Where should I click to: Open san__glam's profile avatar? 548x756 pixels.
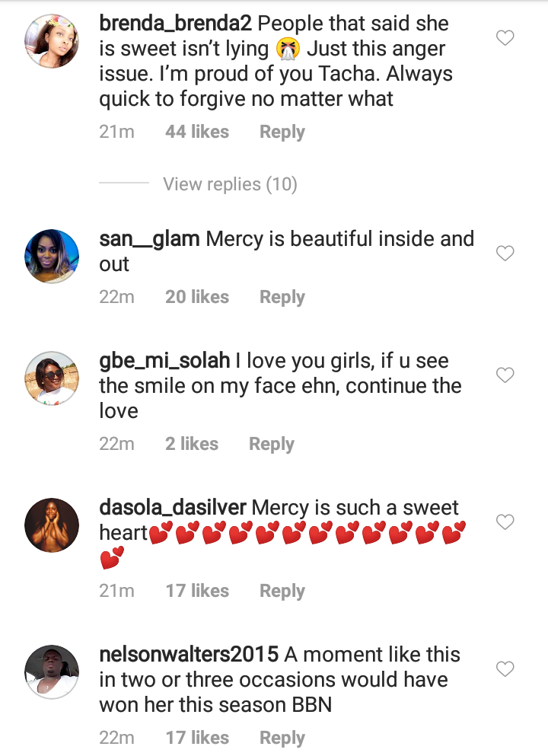tap(53, 257)
